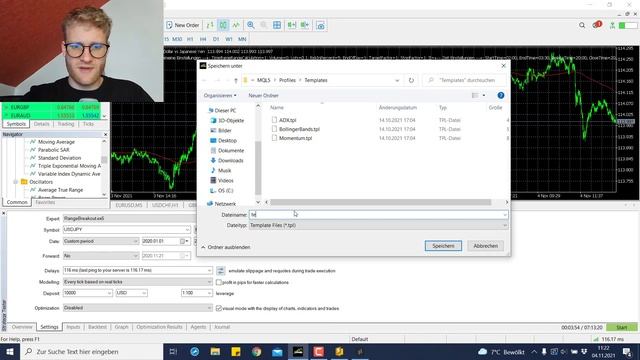Toggle the emulate slippage button
This screenshot has width=640, height=360.
[220, 271]
